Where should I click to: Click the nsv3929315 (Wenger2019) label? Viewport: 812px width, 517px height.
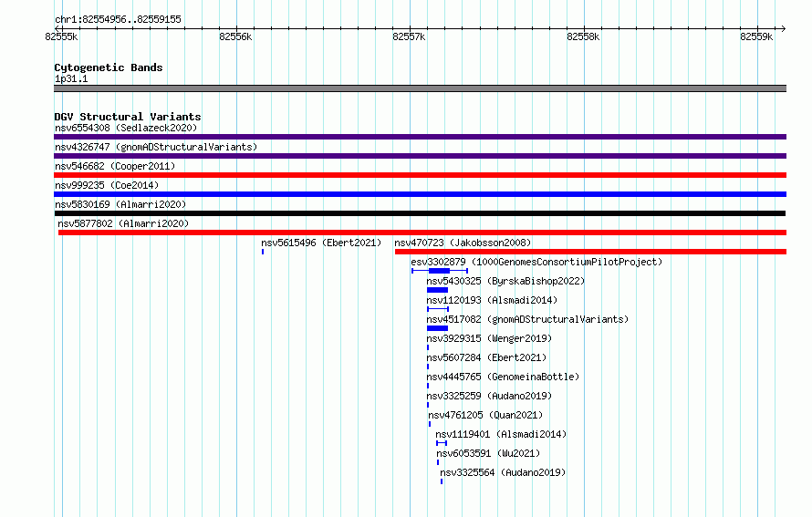pos(489,338)
